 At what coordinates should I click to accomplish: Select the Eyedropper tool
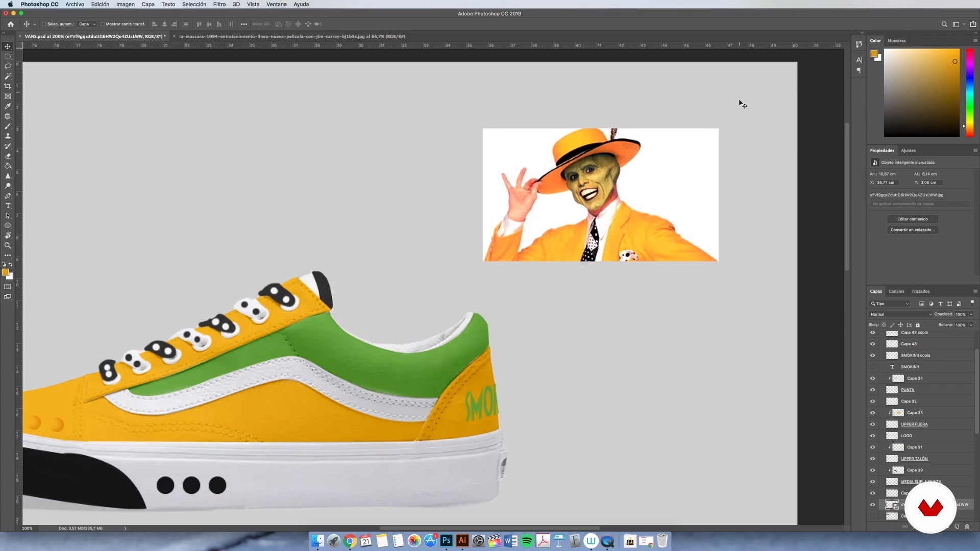tap(8, 106)
